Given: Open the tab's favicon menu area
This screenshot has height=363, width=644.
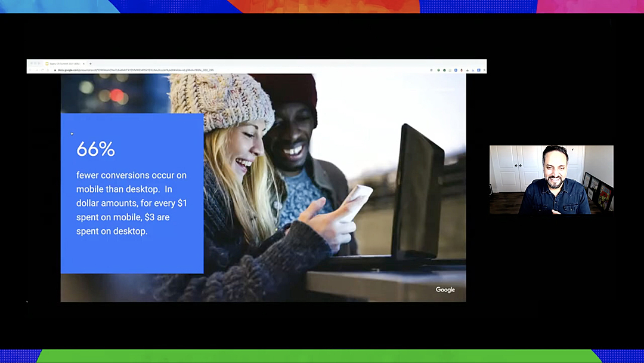Looking at the screenshot, I should 47,63.
